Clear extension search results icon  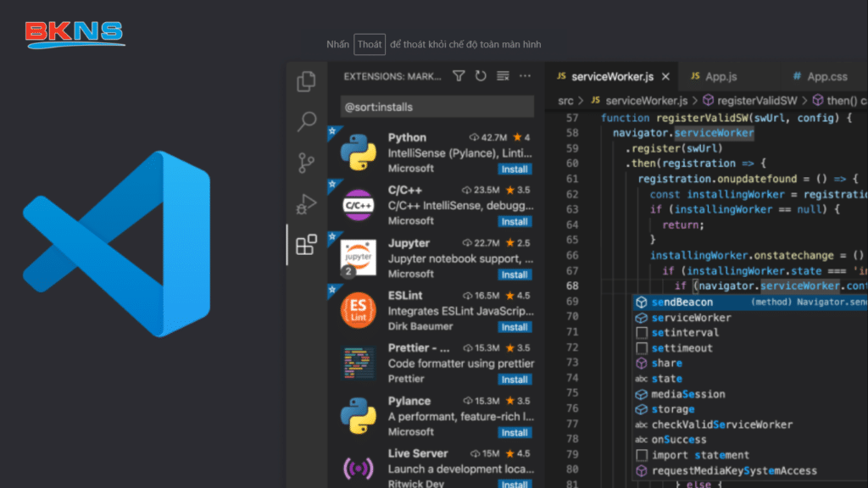[502, 75]
